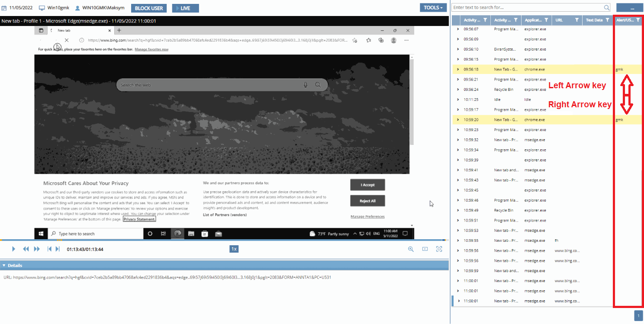Image resolution: width=644 pixels, height=324 pixels.
Task: Click the rewind double-arrow player icon
Action: [26, 249]
